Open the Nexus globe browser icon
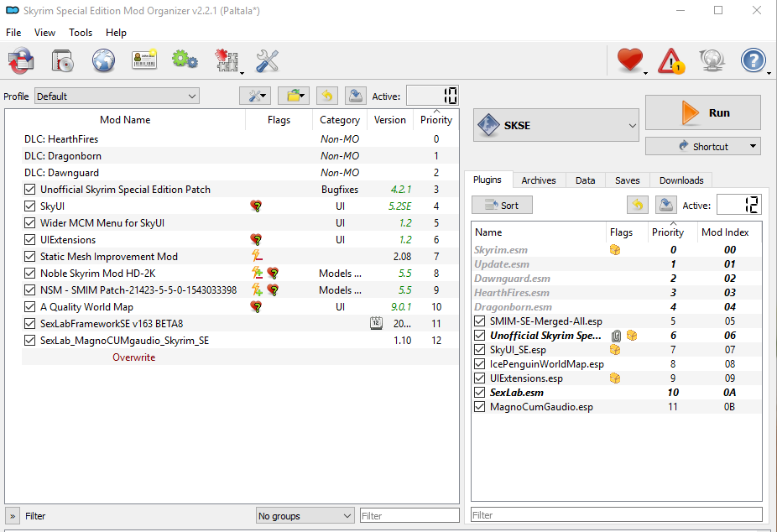This screenshot has height=532, width=777. 103,60
